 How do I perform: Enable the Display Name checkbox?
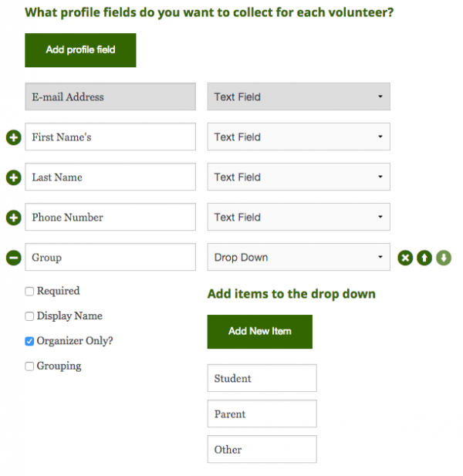(x=29, y=316)
